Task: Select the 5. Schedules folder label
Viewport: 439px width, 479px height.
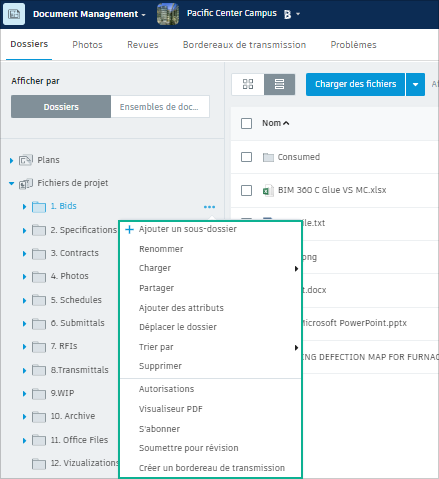Action: pyautogui.click(x=76, y=300)
